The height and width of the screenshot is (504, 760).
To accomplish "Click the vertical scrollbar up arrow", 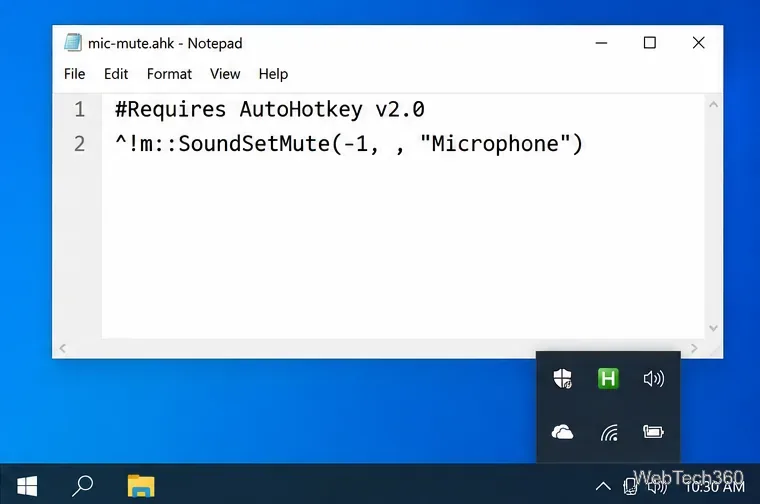I will tap(713, 104).
